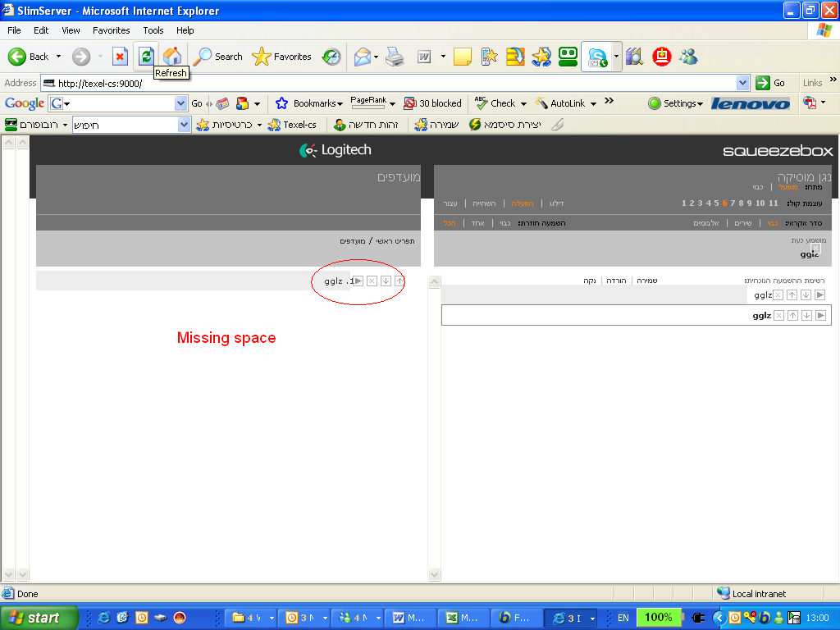840x630 pixels.
Task: Click the Refresh button in the IE toolbar
Action: (x=146, y=56)
